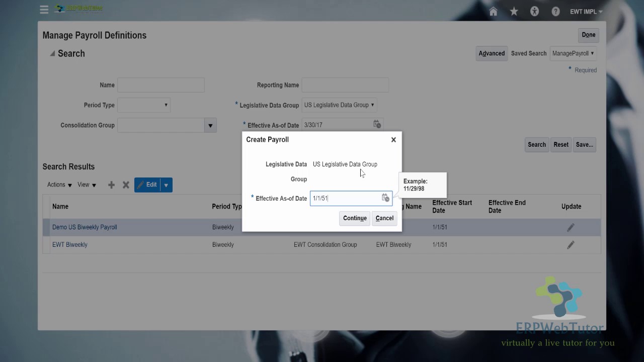The width and height of the screenshot is (644, 362).
Task: Open the Period Type dropdown
Action: (144, 105)
